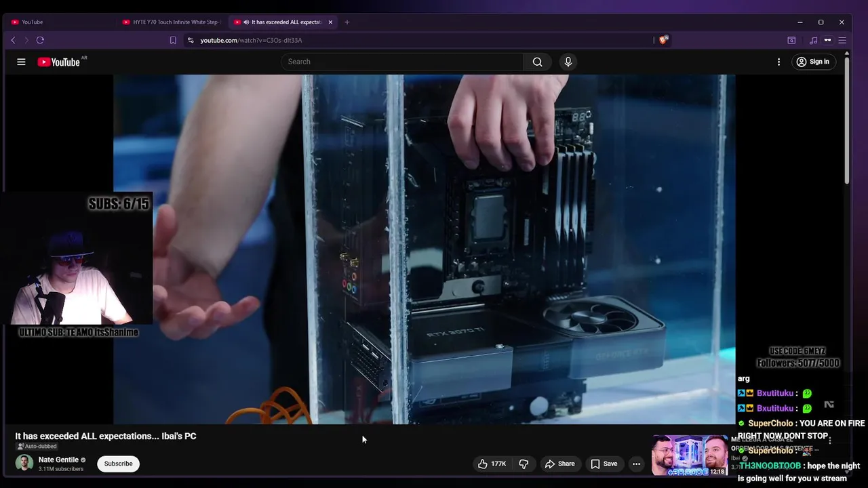Open Nate Gentile channel name link
868x488 pixels.
58,460
